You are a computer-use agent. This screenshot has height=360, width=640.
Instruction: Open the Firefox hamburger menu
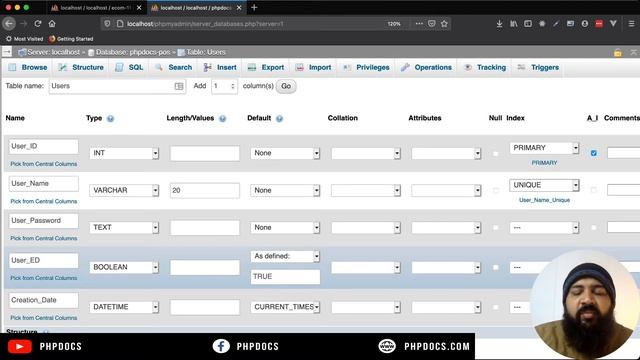[x=631, y=24]
